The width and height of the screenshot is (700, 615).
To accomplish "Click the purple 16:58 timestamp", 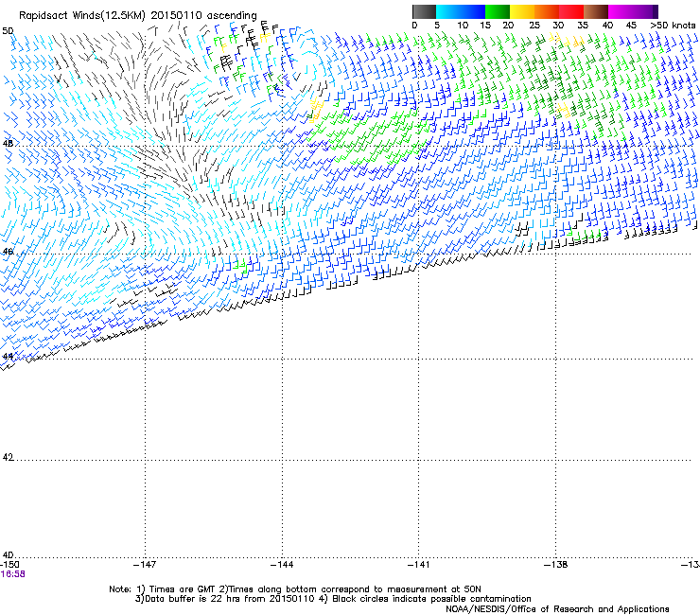I will point(13,574).
